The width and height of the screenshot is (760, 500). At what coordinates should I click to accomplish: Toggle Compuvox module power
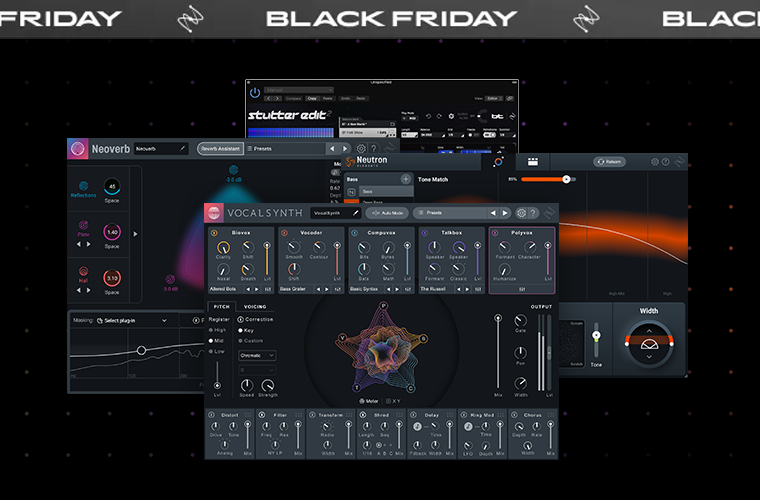354,233
